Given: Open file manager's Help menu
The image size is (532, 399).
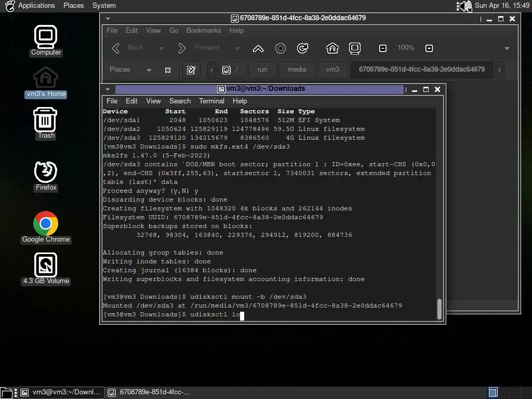Looking at the screenshot, I should tap(236, 31).
